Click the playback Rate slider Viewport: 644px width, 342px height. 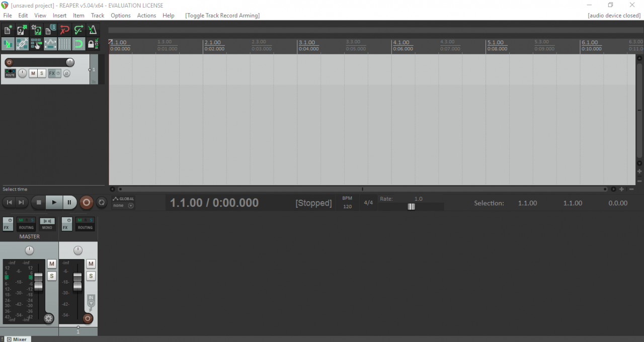click(x=411, y=207)
